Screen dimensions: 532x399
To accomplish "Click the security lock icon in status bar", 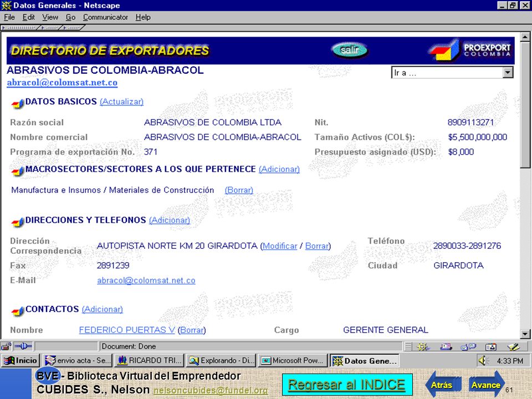I will pyautogui.click(x=6, y=346).
